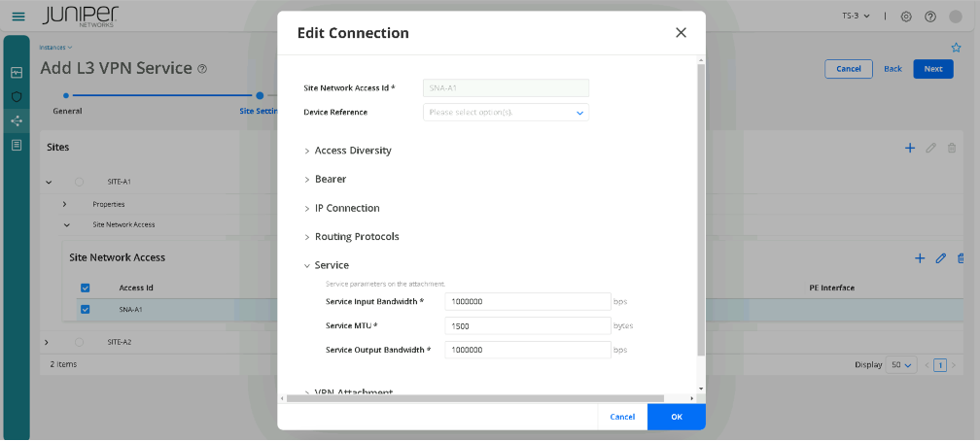Close the Edit Connection dialog
980x441 pixels.
[x=682, y=32]
